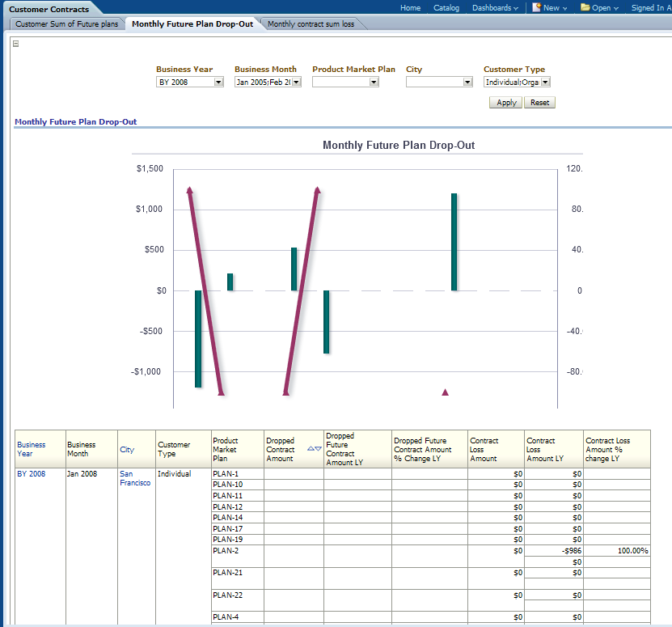Click the top triangle of left line
Viewport: 672px width, 627px height.
click(189, 190)
